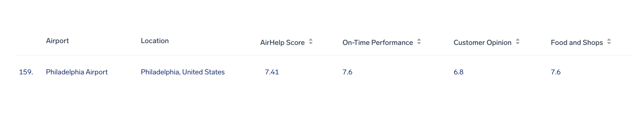Screen dimensions: 644x116
Task: Open the Philadelphia, United States location link
Action: pos(183,72)
